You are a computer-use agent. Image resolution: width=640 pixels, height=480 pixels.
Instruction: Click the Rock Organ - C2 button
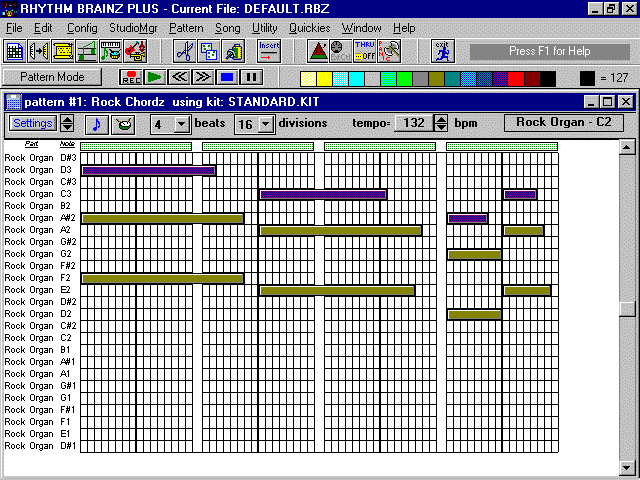[564, 123]
